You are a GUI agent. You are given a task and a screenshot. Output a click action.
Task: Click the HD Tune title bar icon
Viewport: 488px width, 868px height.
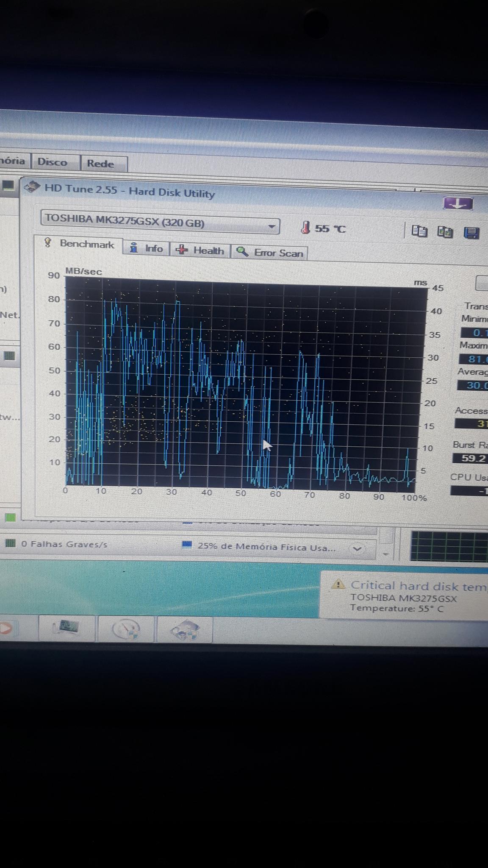click(33, 186)
